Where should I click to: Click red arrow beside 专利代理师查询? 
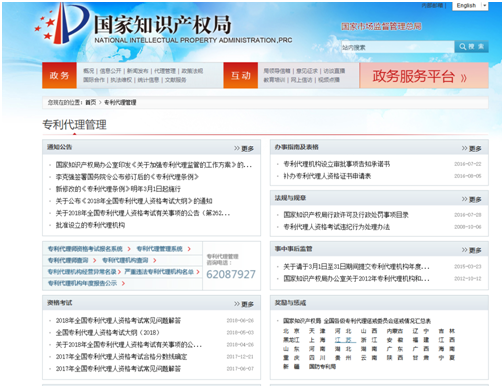click(95, 260)
